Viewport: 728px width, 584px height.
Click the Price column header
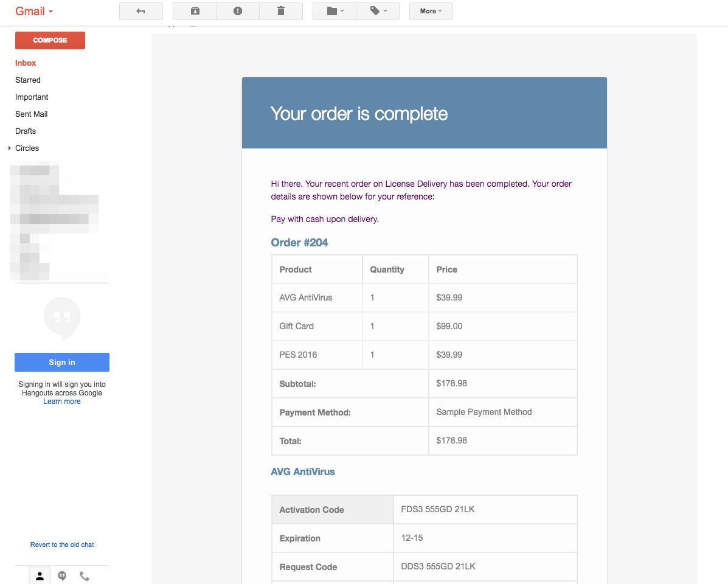pos(503,269)
